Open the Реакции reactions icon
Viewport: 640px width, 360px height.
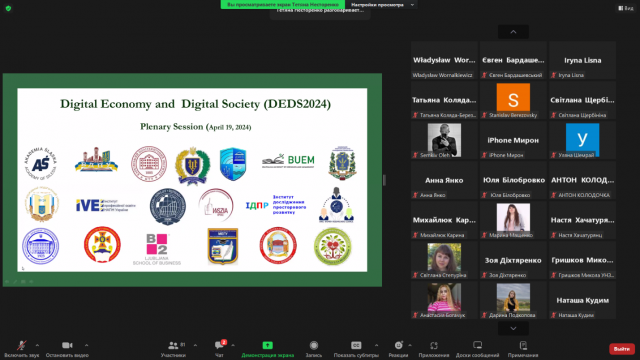point(398,346)
